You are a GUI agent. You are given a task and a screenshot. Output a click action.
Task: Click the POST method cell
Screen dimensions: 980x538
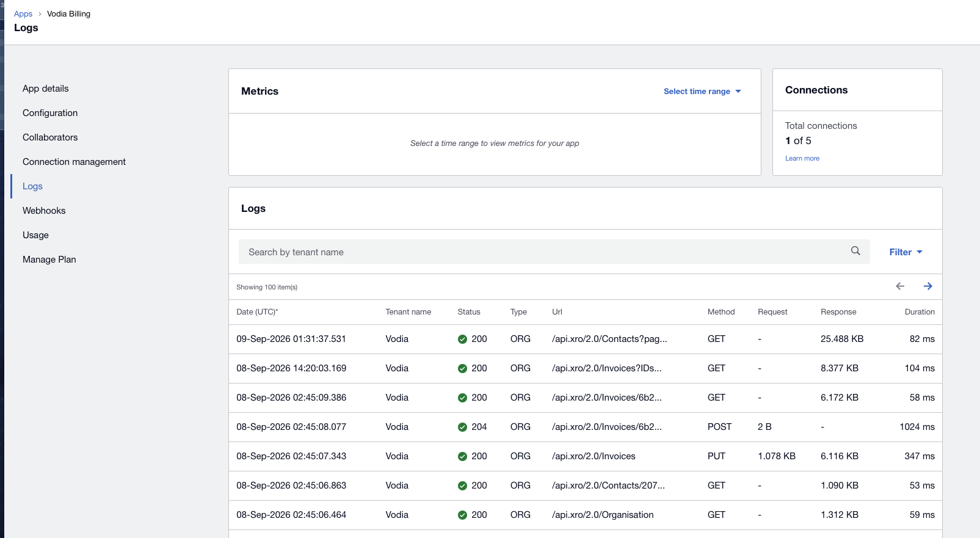pyautogui.click(x=719, y=427)
